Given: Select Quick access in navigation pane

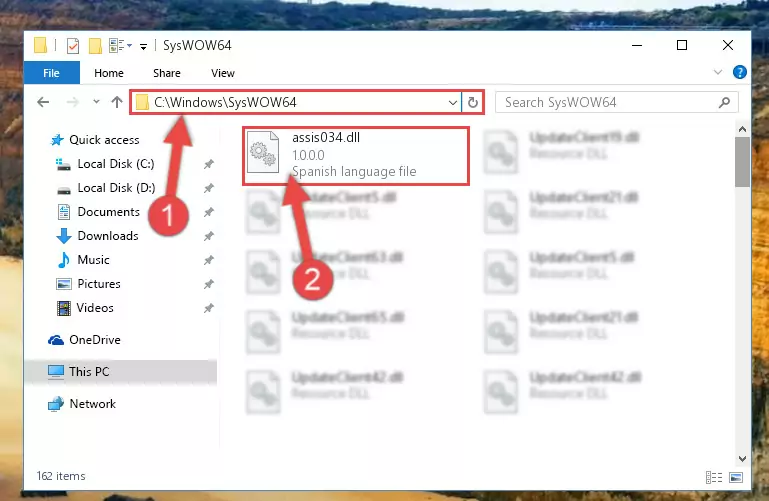Looking at the screenshot, I should (104, 140).
